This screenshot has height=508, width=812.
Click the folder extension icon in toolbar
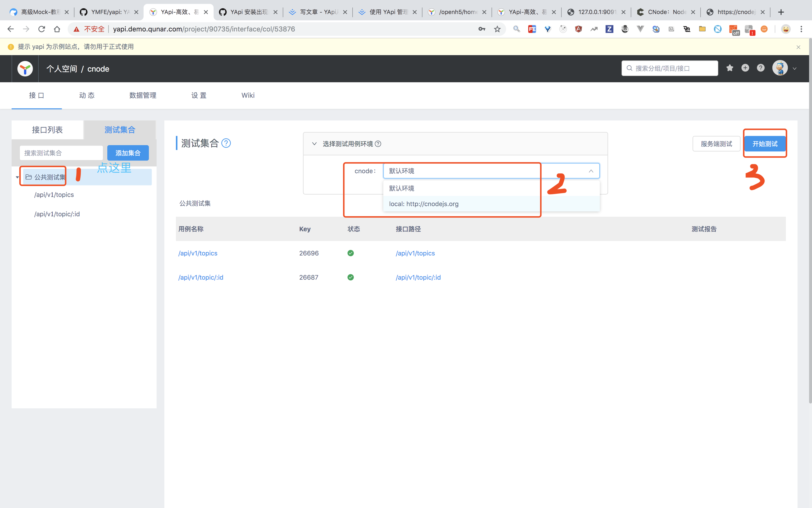tap(702, 29)
